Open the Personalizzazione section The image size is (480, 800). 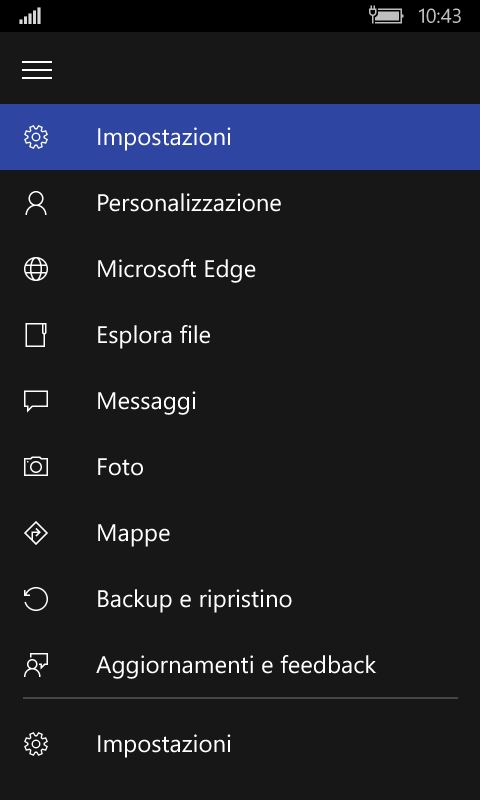(x=240, y=203)
